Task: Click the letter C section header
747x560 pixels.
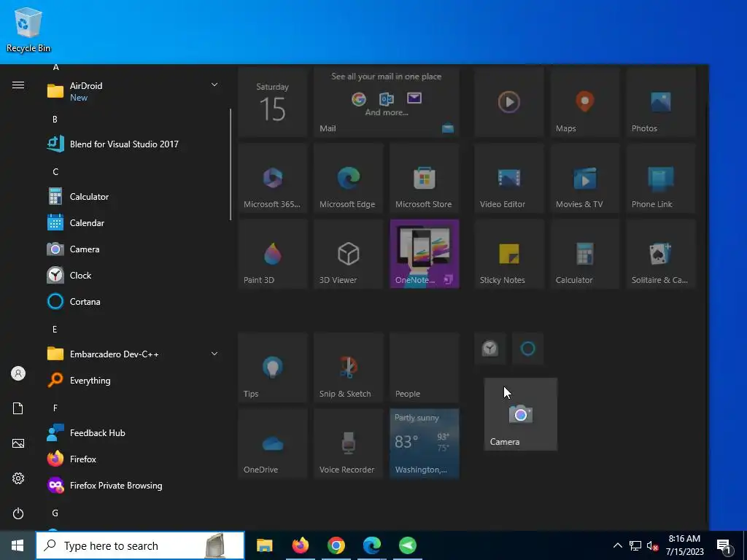Action: (55, 171)
